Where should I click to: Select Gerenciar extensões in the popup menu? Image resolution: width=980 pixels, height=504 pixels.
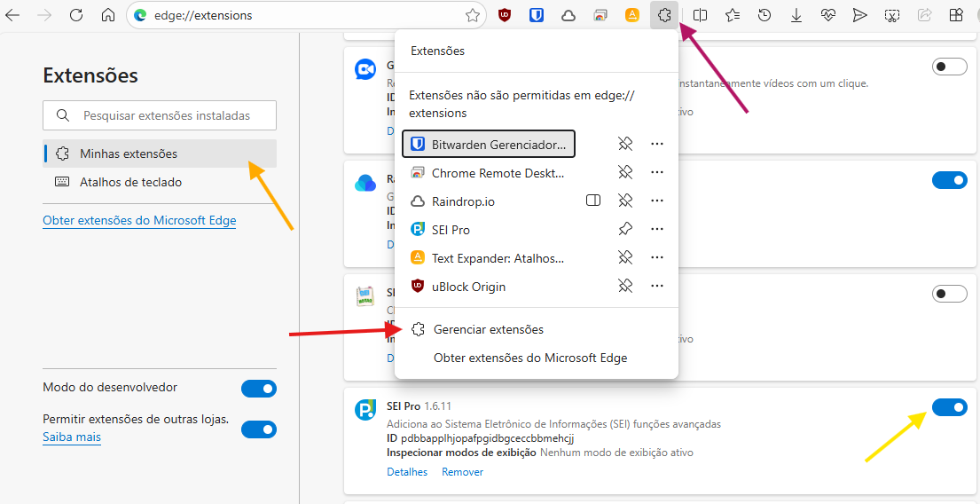click(x=488, y=329)
